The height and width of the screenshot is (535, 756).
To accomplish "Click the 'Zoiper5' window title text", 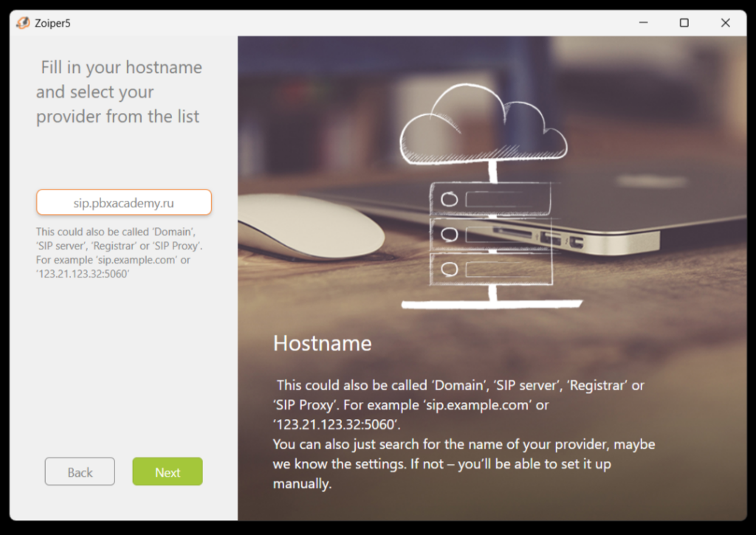I will point(52,23).
